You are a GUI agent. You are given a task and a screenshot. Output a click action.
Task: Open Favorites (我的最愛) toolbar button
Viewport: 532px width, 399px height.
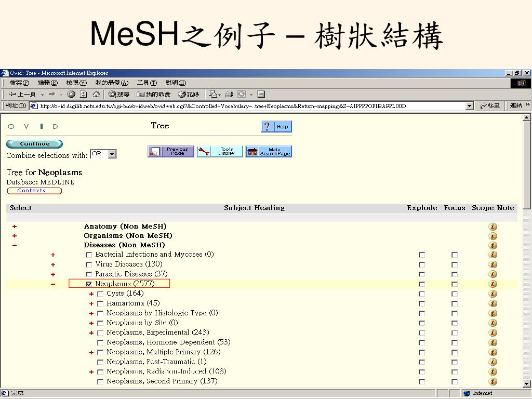153,94
